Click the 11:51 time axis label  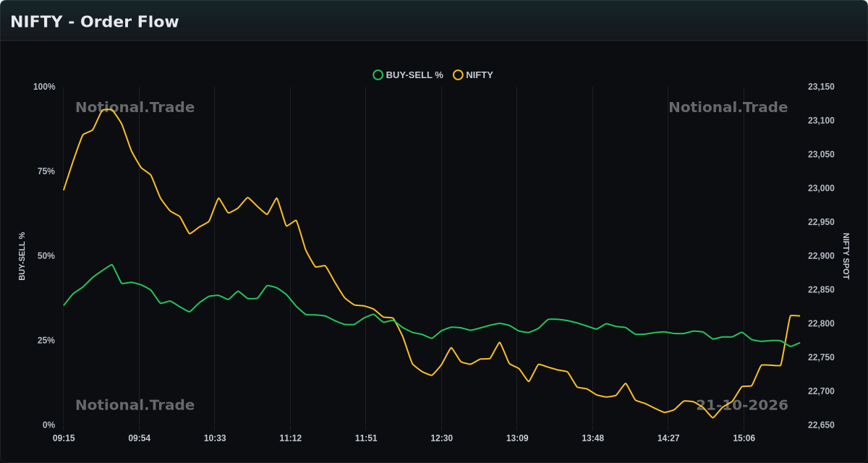(366, 438)
